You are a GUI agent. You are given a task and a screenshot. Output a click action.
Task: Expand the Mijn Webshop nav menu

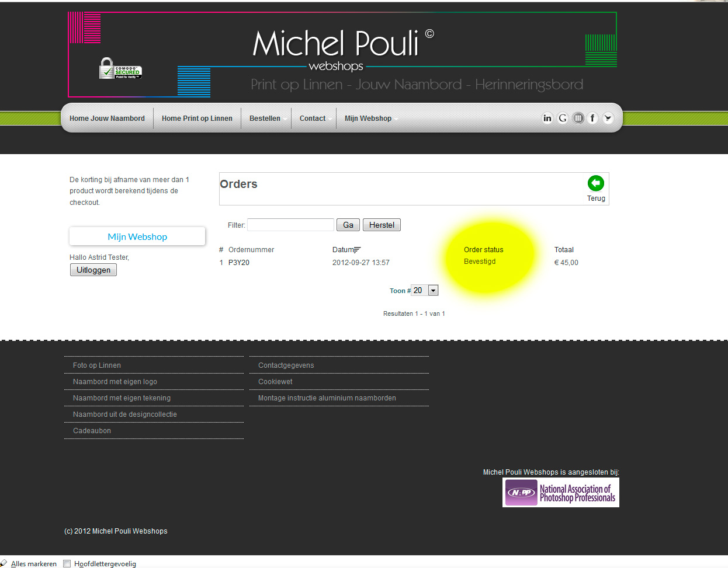(369, 119)
